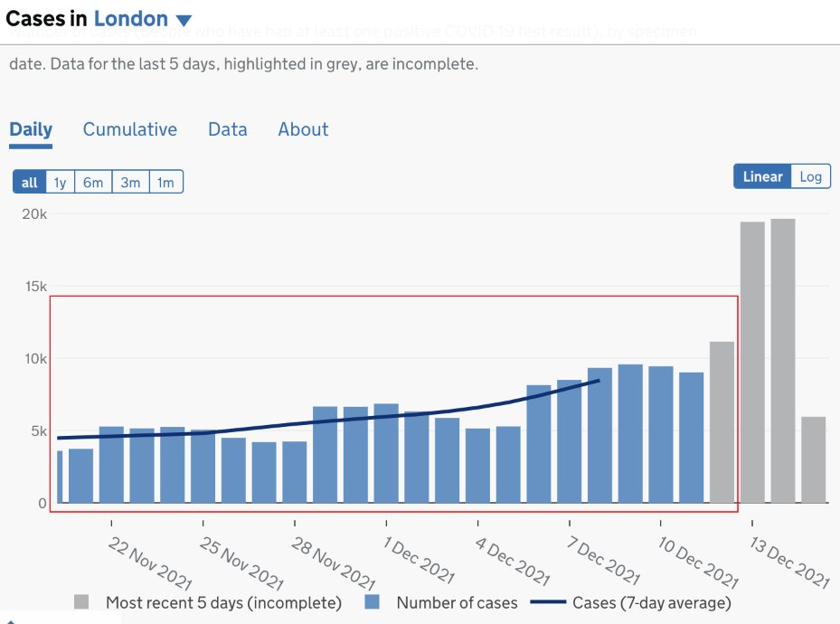Click the '25 Nov 2021' axis label
The width and height of the screenshot is (840, 624).
point(241,563)
